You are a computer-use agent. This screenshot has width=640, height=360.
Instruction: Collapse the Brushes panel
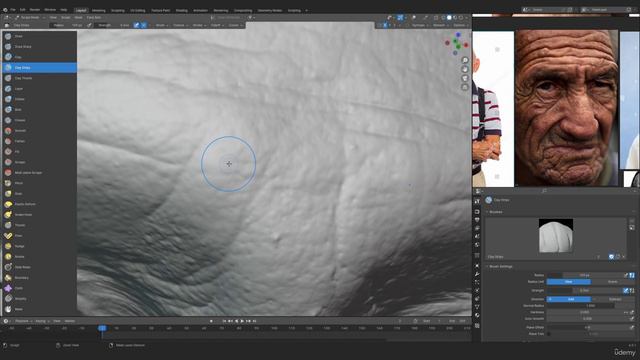click(487, 212)
